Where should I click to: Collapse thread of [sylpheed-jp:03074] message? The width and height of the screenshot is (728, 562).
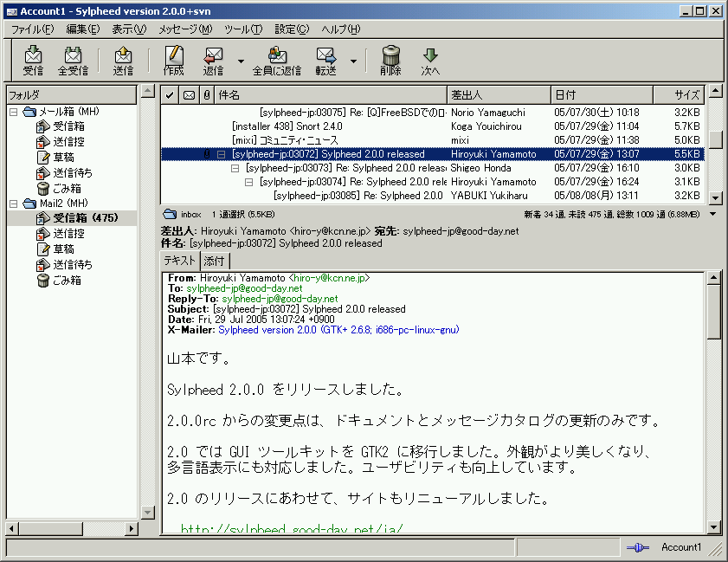(x=248, y=182)
